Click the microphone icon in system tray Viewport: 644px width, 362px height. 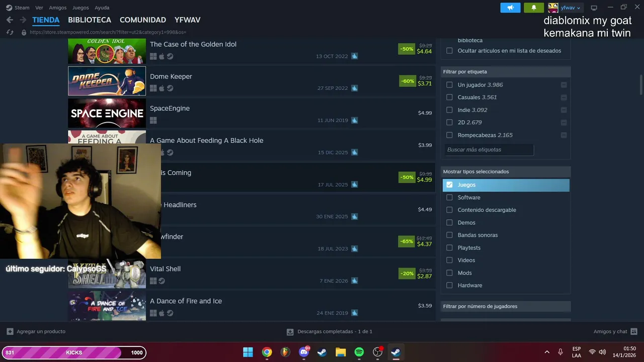tap(560, 352)
